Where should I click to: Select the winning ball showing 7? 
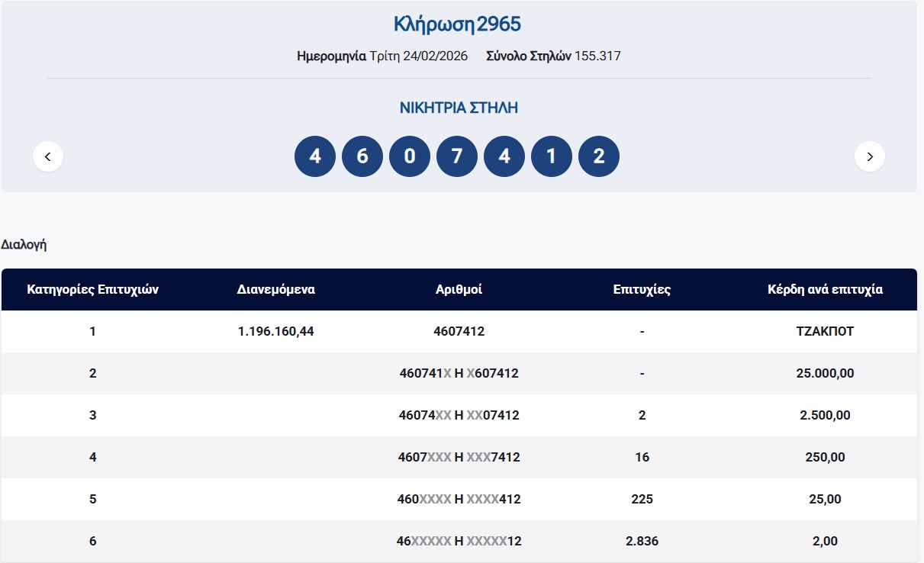(x=457, y=156)
